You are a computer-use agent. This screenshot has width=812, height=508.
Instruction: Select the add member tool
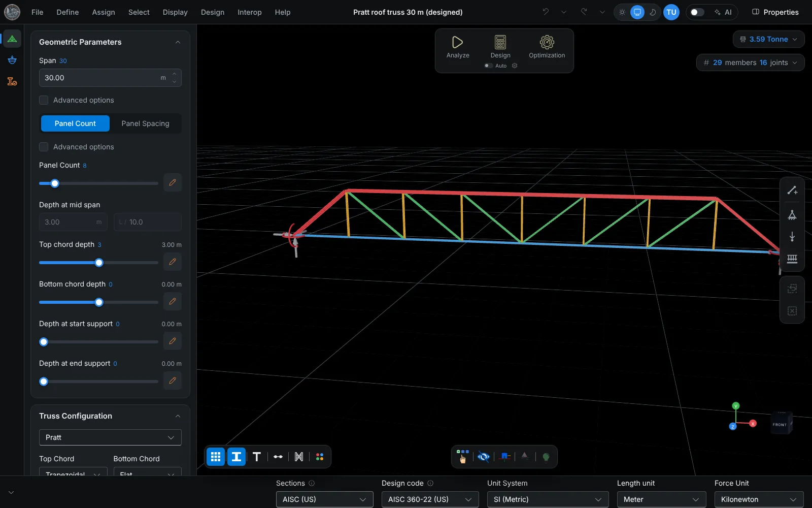(x=792, y=190)
